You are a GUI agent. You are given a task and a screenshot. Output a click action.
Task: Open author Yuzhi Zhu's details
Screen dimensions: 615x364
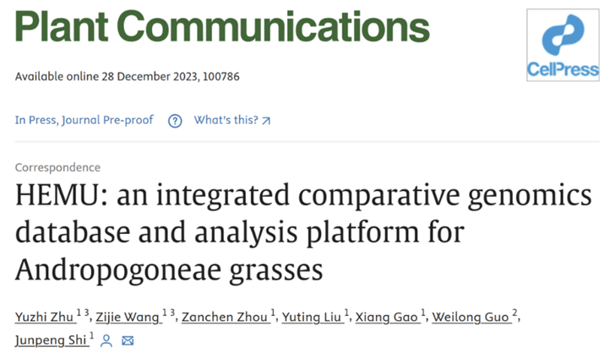point(42,317)
